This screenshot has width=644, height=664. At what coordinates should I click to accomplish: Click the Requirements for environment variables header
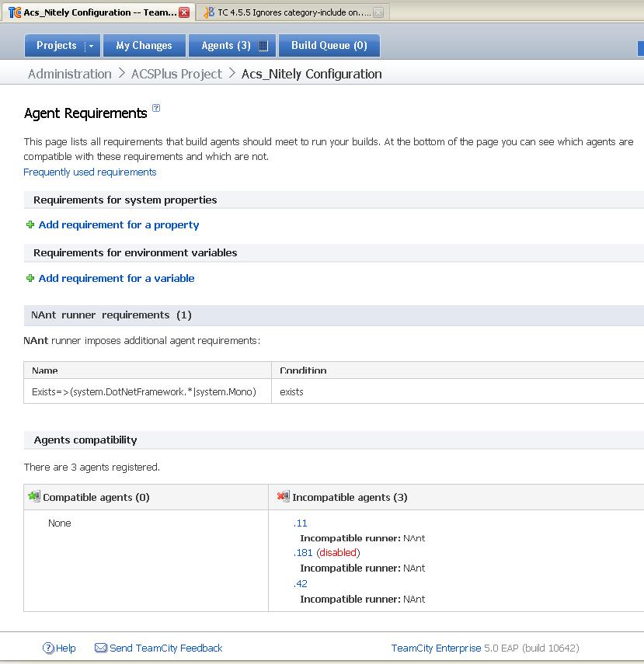click(334, 253)
